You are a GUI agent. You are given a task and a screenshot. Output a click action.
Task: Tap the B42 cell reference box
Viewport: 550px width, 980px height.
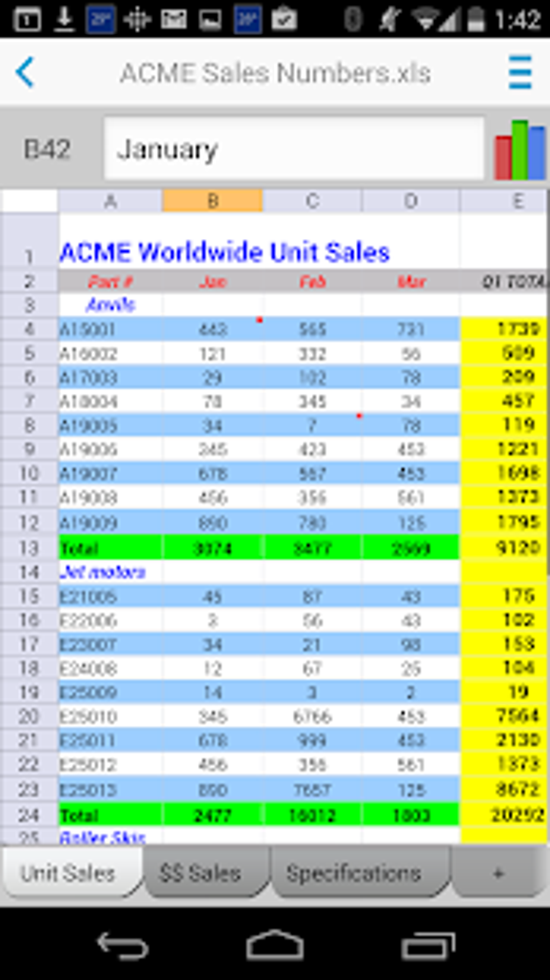click(x=47, y=149)
